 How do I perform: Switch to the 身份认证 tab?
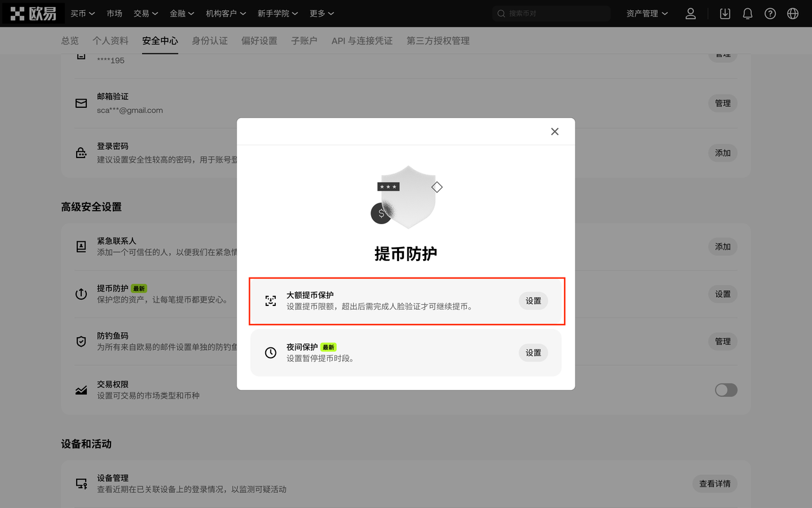click(x=209, y=41)
